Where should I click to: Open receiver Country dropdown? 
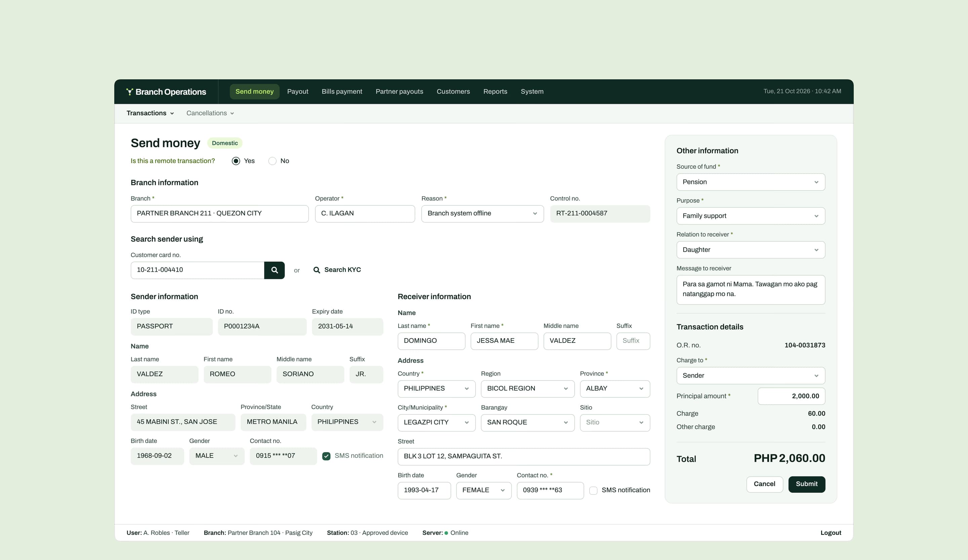pyautogui.click(x=436, y=389)
